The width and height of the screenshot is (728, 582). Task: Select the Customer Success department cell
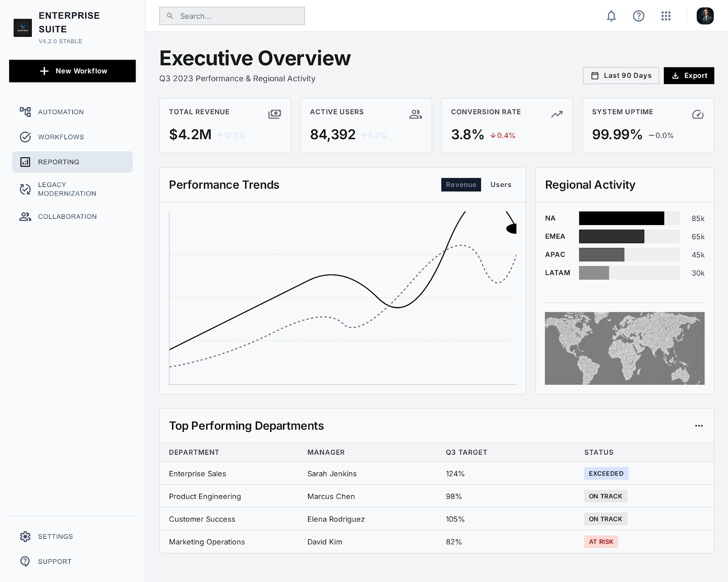pos(202,519)
